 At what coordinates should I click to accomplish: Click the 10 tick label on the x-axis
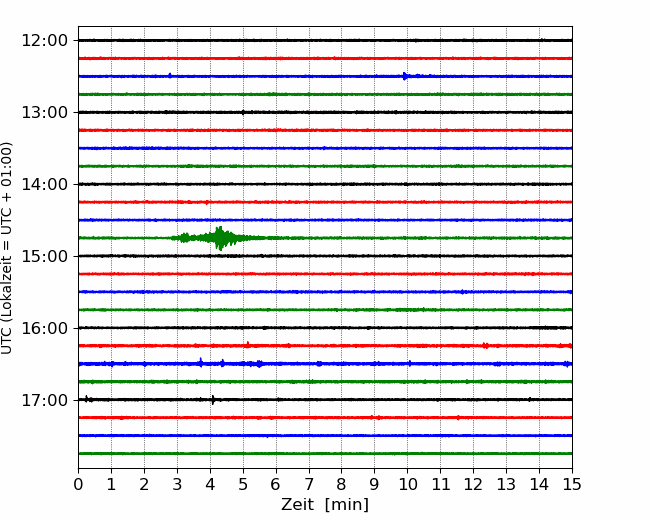click(x=407, y=485)
